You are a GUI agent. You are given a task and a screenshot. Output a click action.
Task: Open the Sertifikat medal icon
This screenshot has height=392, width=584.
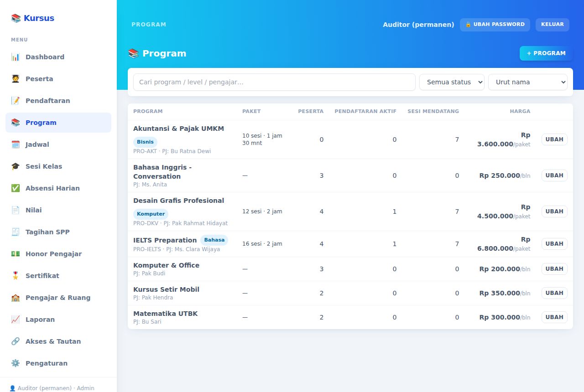point(16,276)
